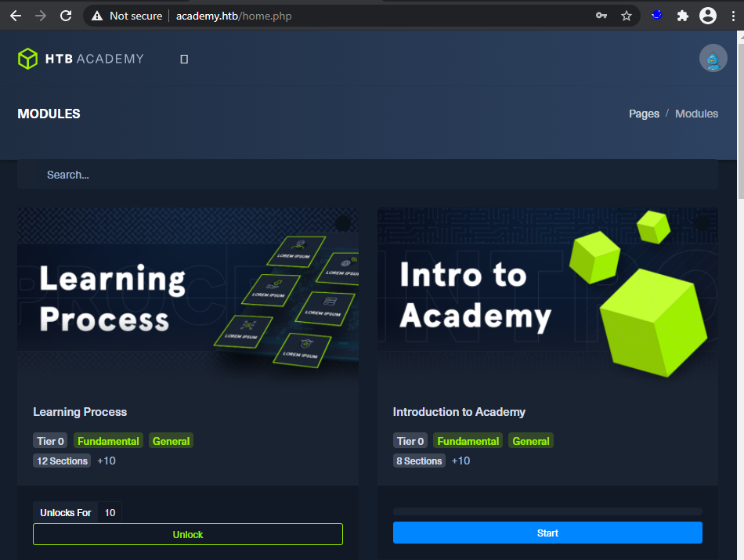The width and height of the screenshot is (744, 560).
Task: Click Fundamental tag on Learning Process
Action: click(108, 441)
